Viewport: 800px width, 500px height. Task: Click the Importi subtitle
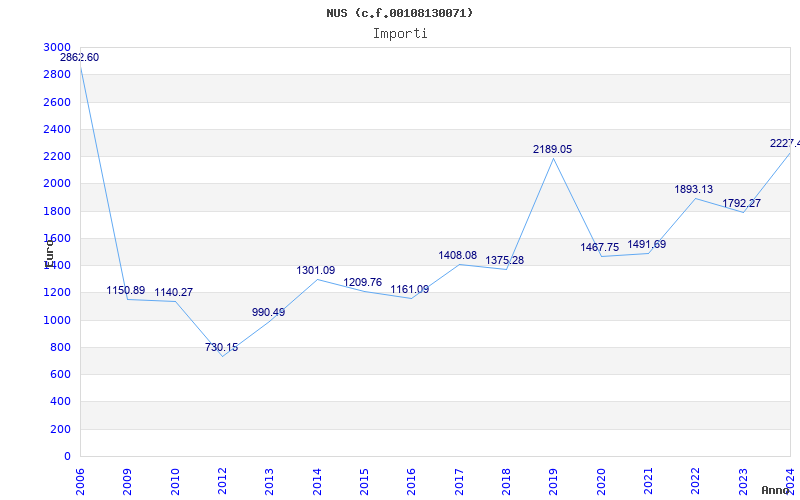point(400,34)
